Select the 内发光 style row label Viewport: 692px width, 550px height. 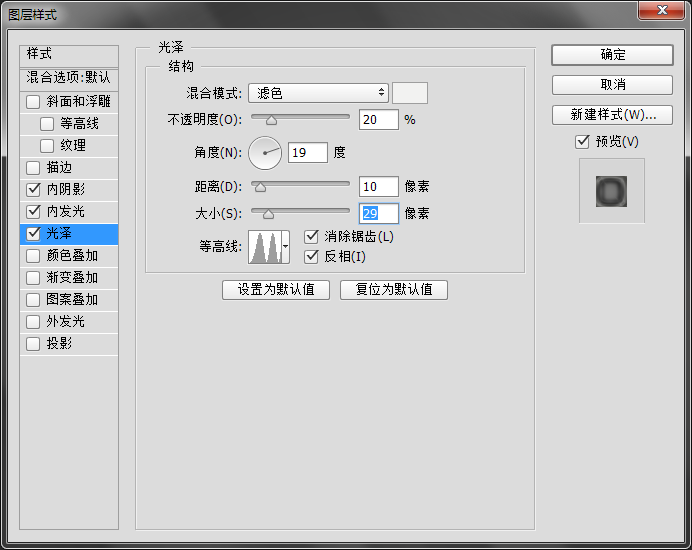click(x=66, y=211)
